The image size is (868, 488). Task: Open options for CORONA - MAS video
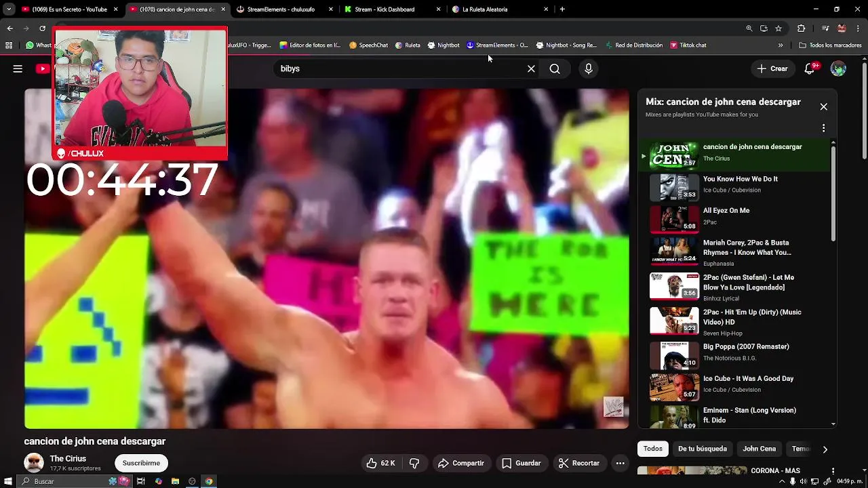coord(833,471)
